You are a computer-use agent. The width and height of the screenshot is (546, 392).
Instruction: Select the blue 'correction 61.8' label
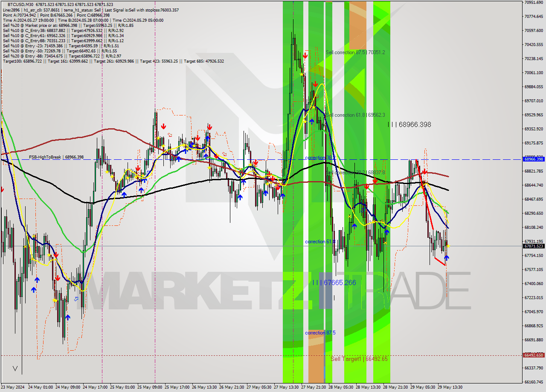[x=320, y=242]
